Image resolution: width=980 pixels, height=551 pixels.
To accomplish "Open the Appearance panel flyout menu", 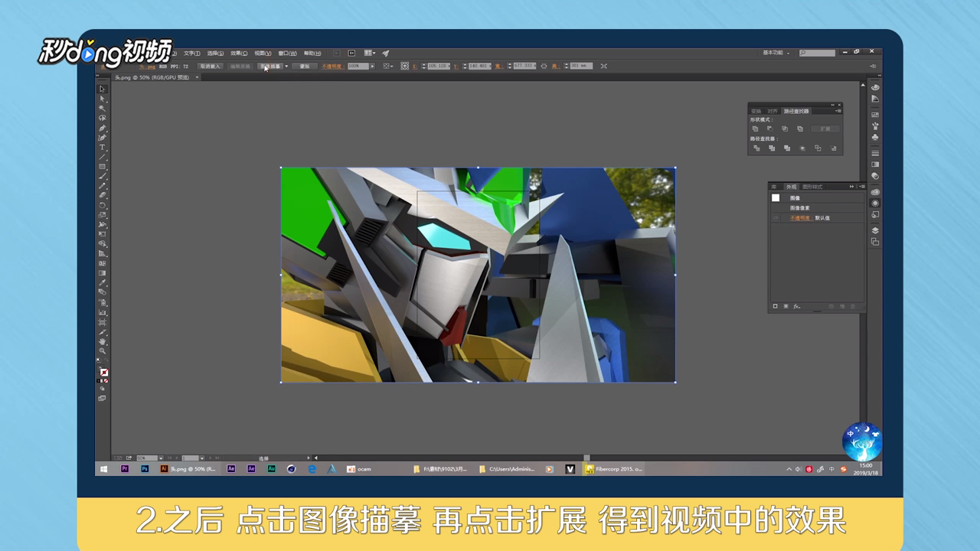I will tap(862, 187).
